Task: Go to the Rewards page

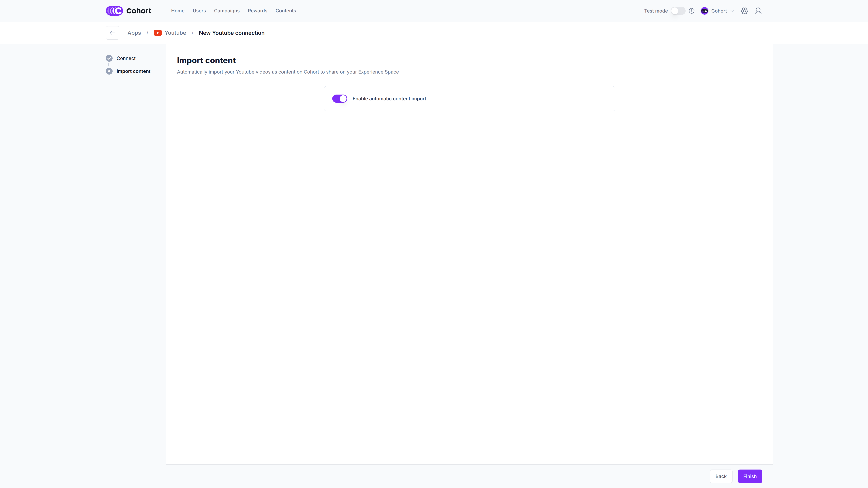Action: tap(258, 11)
